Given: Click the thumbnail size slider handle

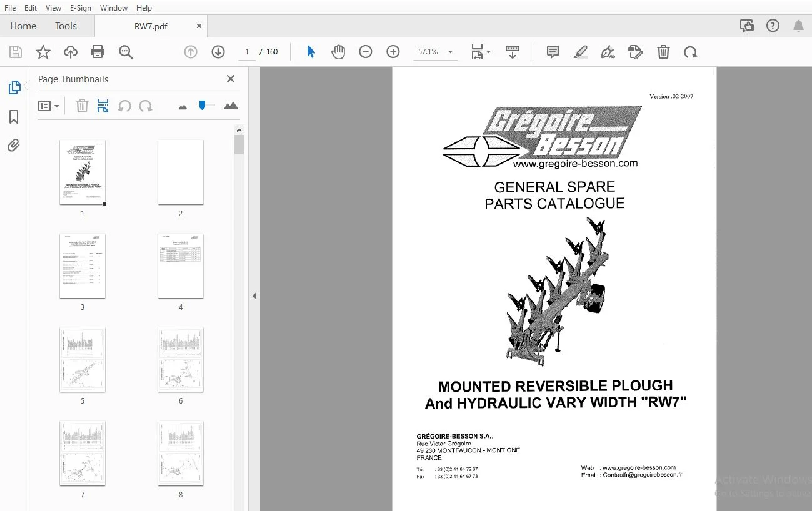Looking at the screenshot, I should point(203,105).
